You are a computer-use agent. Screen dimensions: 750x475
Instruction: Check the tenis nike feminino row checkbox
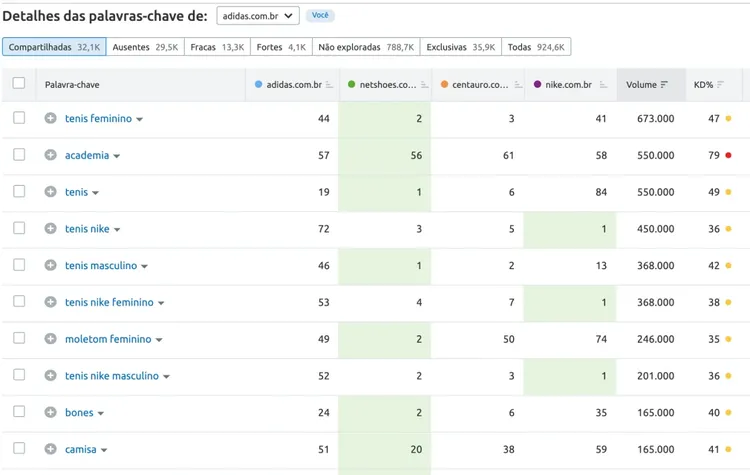pos(19,301)
